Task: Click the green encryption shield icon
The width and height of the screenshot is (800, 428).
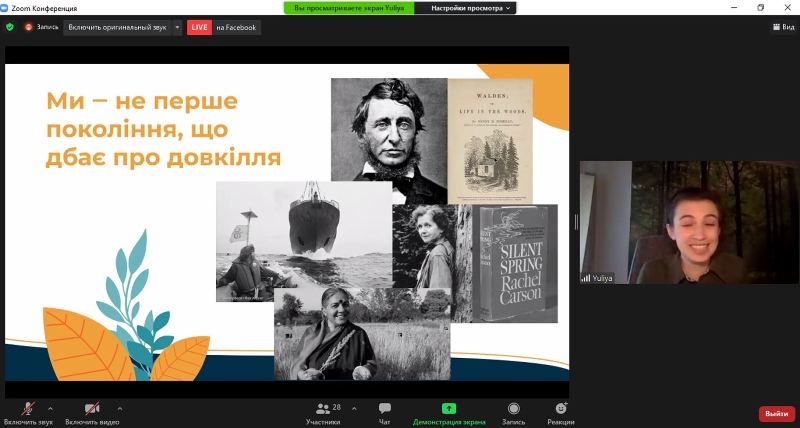Action: (x=10, y=27)
